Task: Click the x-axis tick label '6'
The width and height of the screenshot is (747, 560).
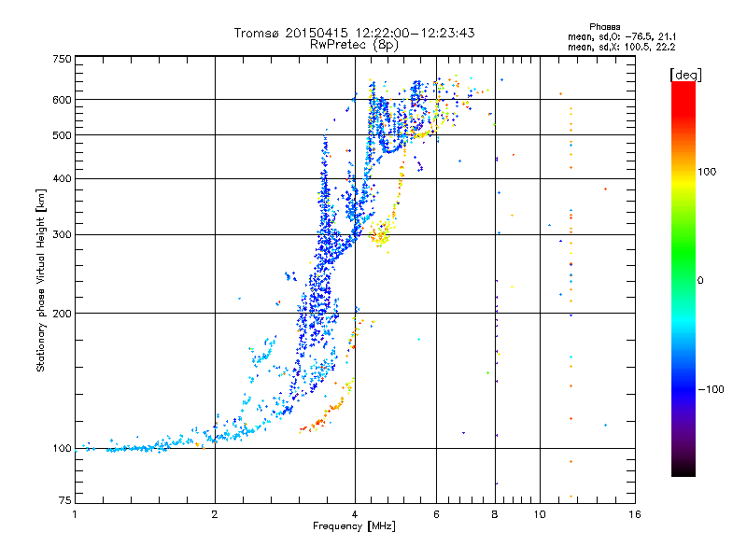Action: [436, 514]
